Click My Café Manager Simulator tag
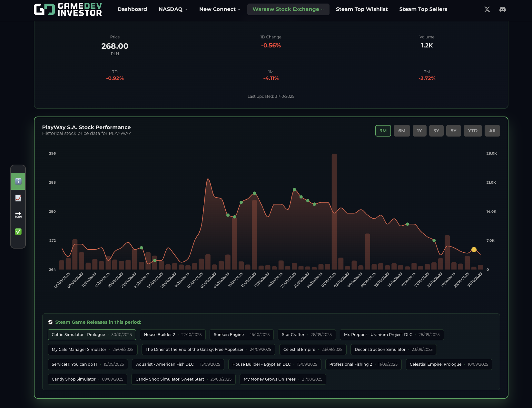Viewport: 532px width, 408px height. (x=93, y=350)
